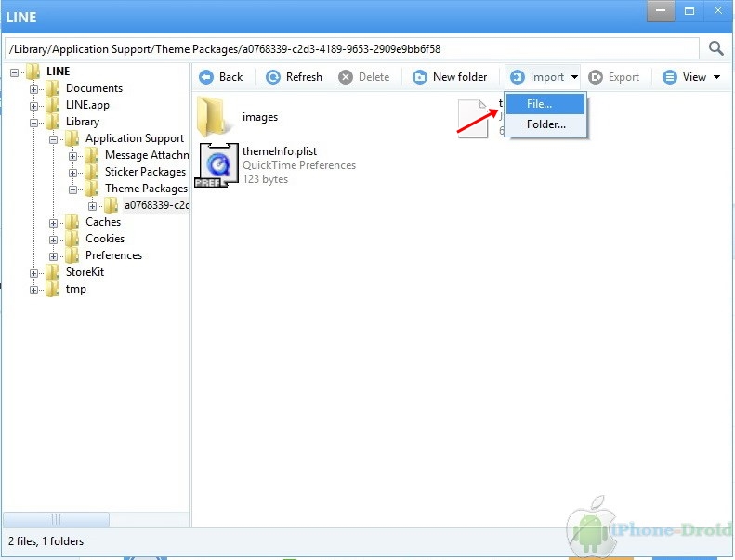Image resolution: width=735 pixels, height=560 pixels.
Task: Collapse the Library tree node
Action: 33,123
